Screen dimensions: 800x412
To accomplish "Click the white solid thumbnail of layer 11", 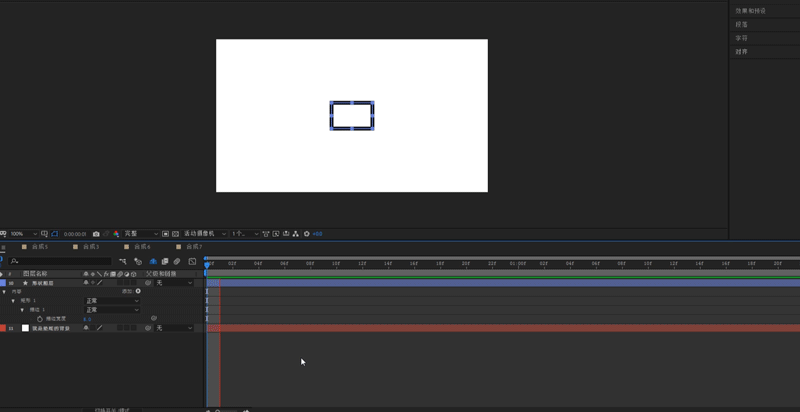I will (x=25, y=328).
